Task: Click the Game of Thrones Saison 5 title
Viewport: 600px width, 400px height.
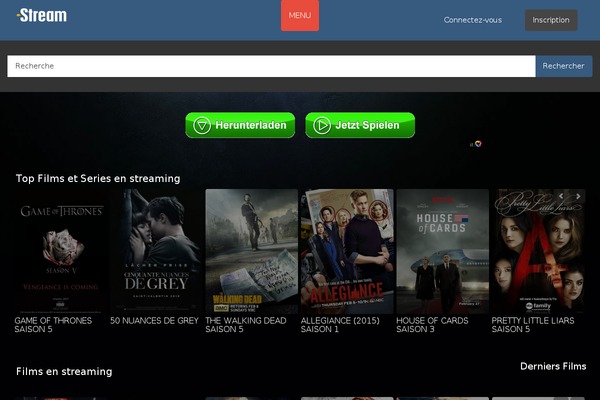Action: (53, 325)
